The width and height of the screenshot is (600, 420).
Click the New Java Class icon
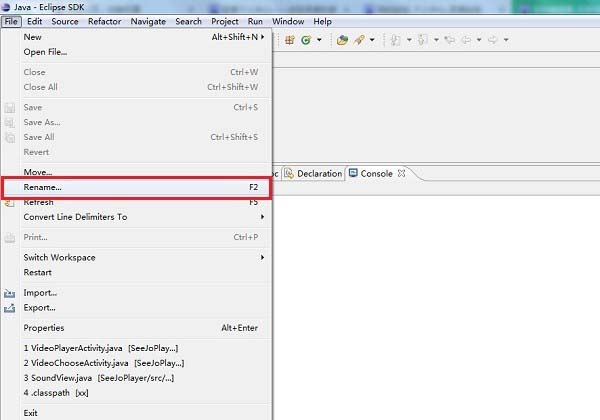coord(306,40)
